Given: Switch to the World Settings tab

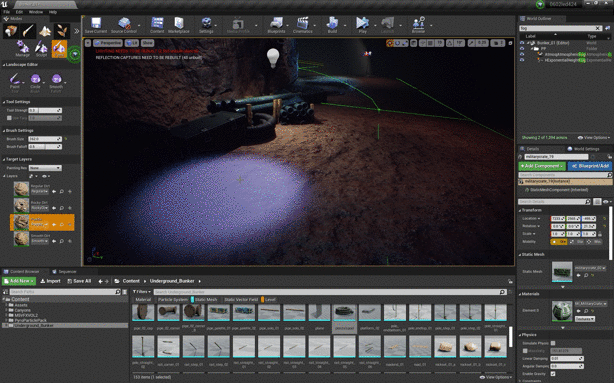Looking at the screenshot, I should click(x=583, y=149).
